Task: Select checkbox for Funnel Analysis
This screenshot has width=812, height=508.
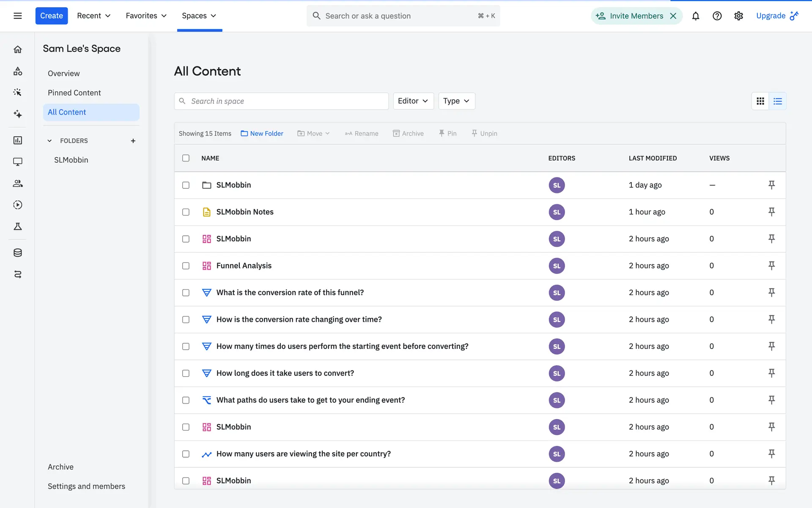Action: pos(186,266)
